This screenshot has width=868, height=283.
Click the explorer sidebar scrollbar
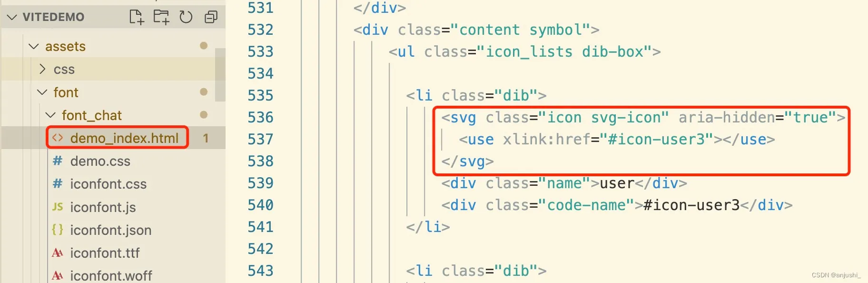[x=220, y=74]
